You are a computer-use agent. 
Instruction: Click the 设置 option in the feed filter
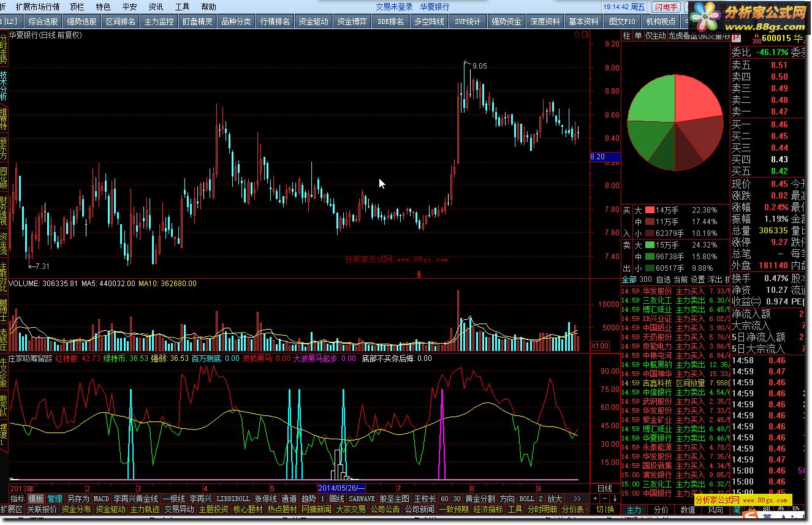tap(697, 279)
